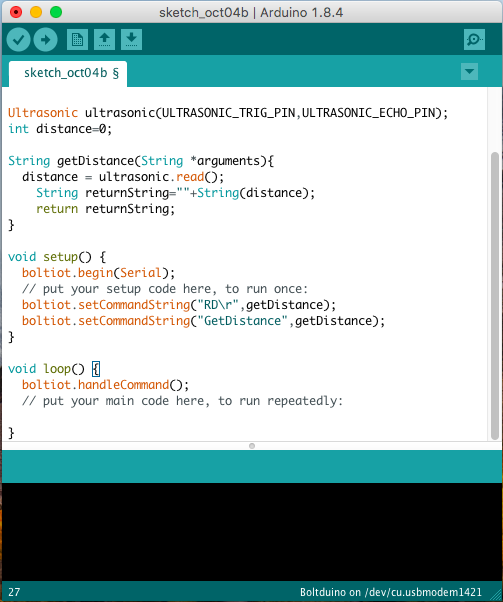Image resolution: width=503 pixels, height=602 pixels.
Task: Save the sketch with the down-arrow icon
Action: 131,39
